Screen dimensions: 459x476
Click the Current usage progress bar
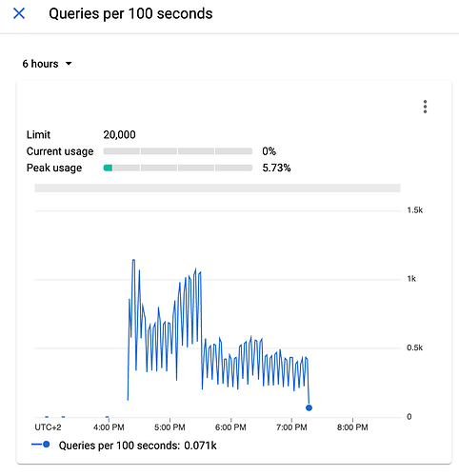178,151
